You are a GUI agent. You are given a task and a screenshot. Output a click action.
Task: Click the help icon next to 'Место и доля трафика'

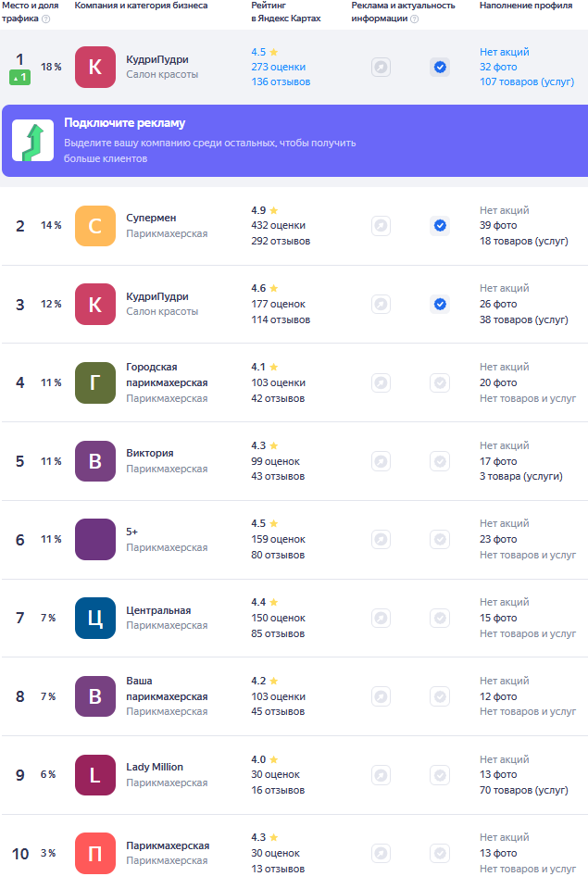(x=46, y=19)
